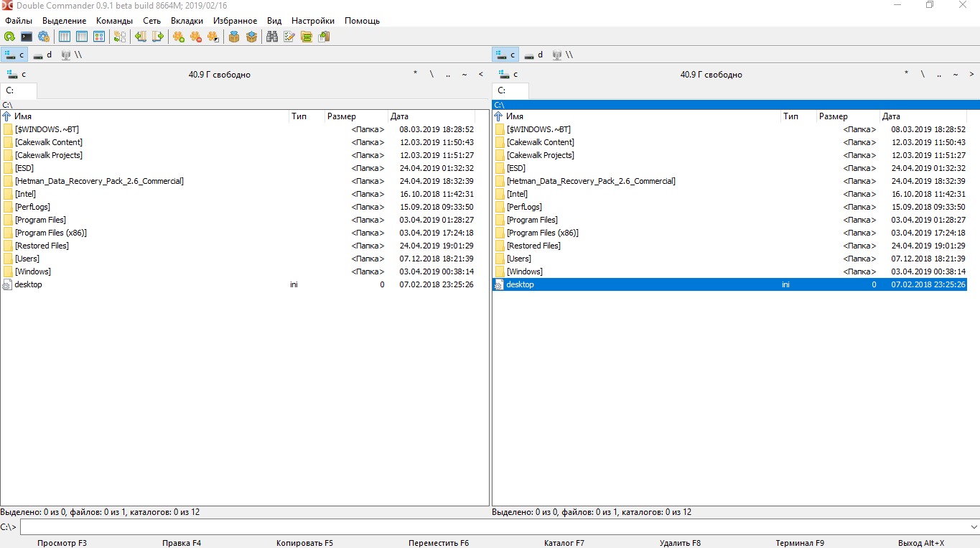Open multi-rename tool icon
The width and height of the screenshot is (980, 548).
(289, 37)
